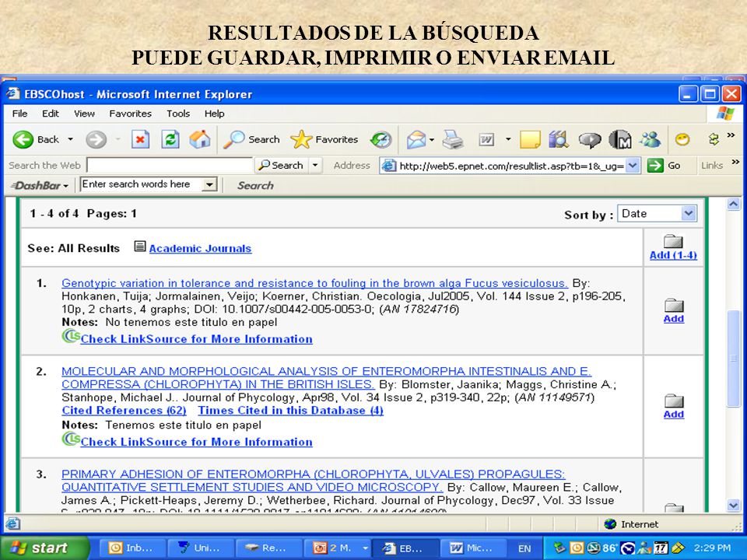
Task: Click the Add (1-4) folder icon
Action: (x=673, y=241)
